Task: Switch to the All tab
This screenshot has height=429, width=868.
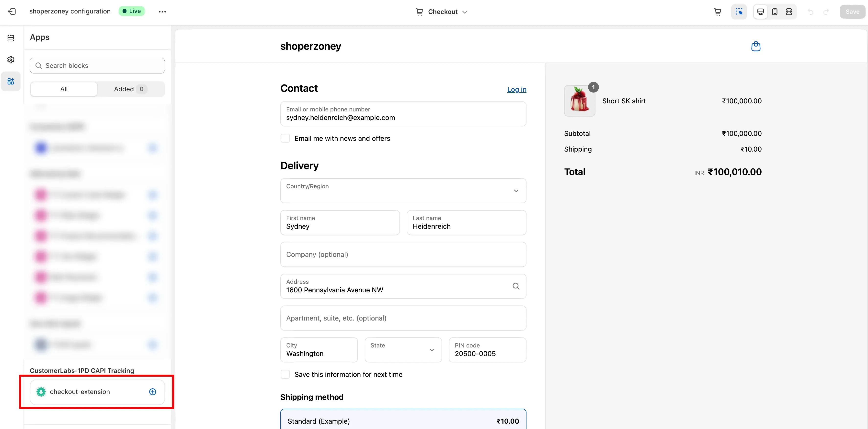Action: tap(64, 89)
